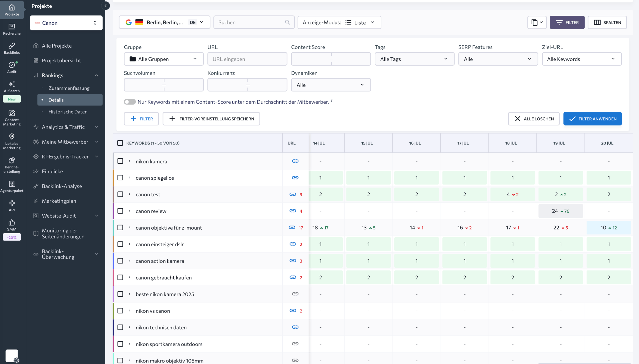Open the Alle Tags dropdown
The width and height of the screenshot is (639, 364).
[414, 59]
